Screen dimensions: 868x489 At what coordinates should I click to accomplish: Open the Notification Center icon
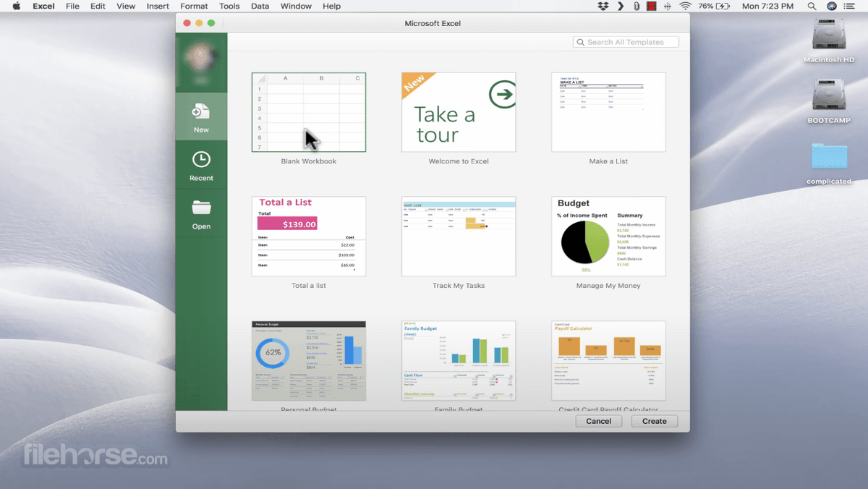pyautogui.click(x=849, y=7)
